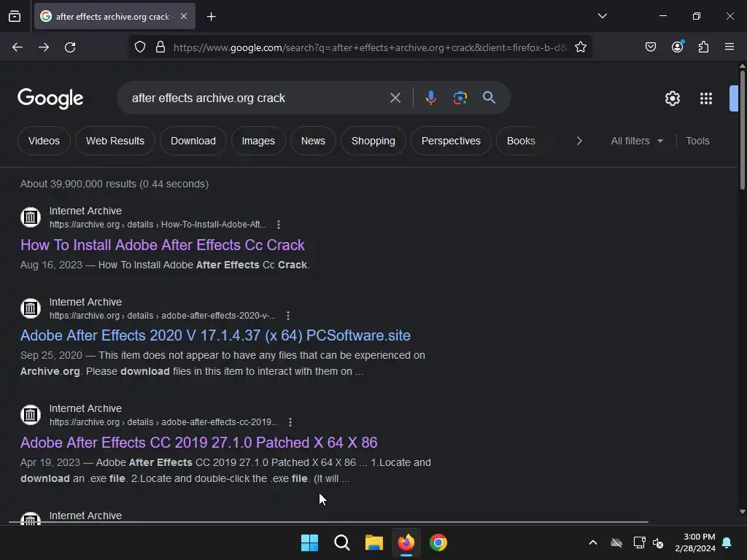Open more options for How-To-Install result
Viewport: 747px width, 560px height.
click(279, 225)
